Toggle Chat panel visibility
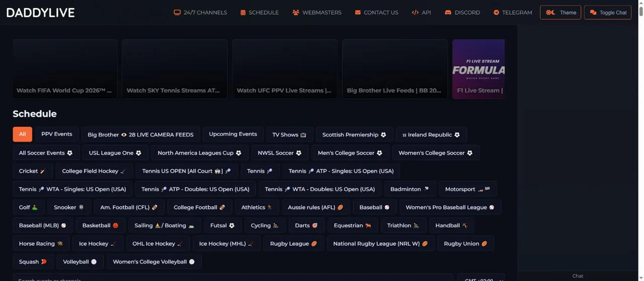This screenshot has height=281, width=644. [608, 13]
